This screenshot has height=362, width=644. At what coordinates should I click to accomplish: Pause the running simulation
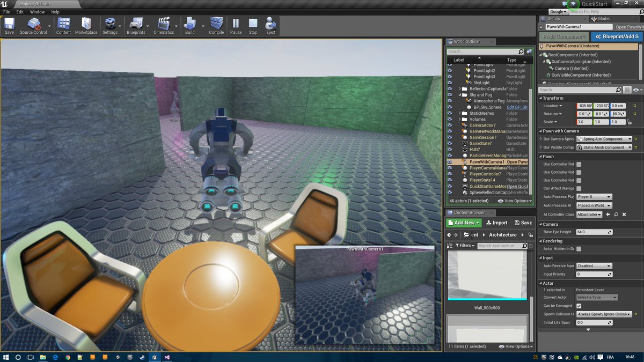click(236, 26)
